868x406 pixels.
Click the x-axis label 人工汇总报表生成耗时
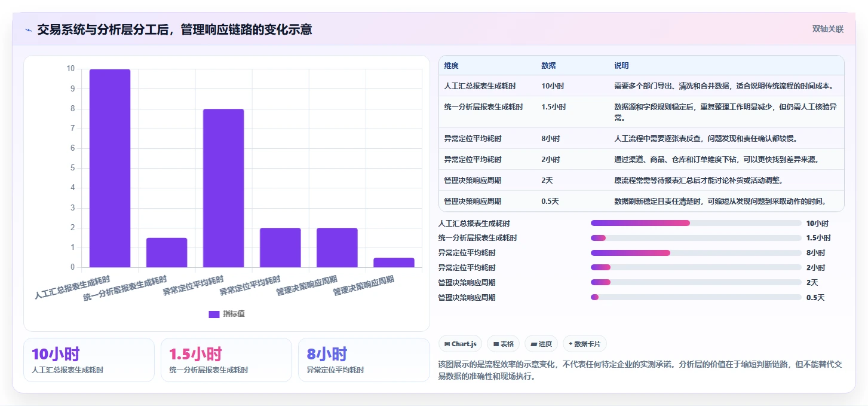(x=73, y=287)
